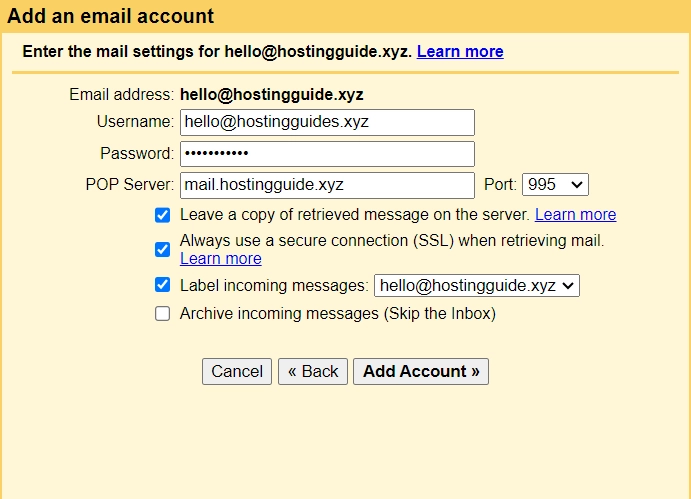Go back with the Back button

(x=313, y=371)
